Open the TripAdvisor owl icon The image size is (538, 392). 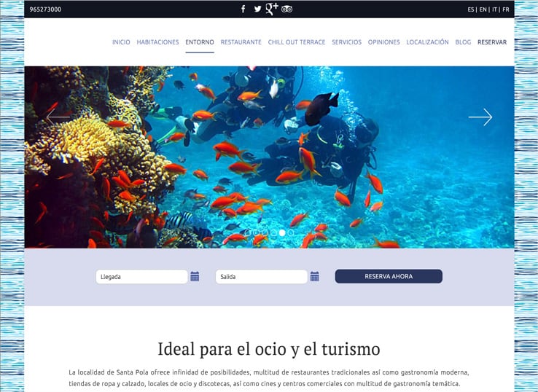(x=286, y=9)
